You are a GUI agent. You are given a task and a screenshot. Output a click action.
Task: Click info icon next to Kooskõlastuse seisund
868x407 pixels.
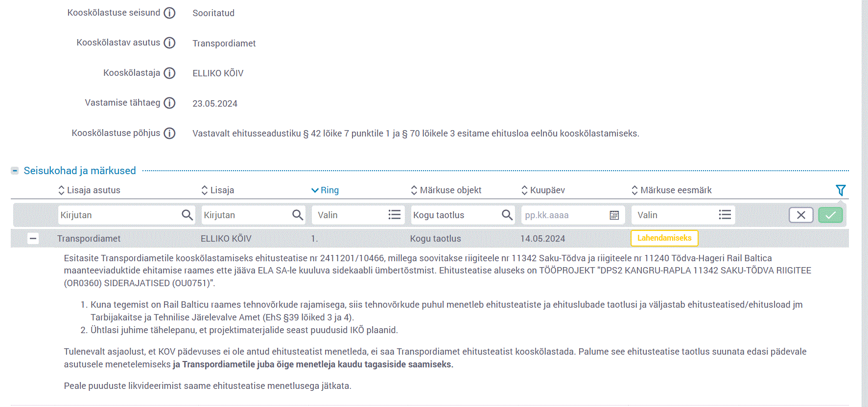click(169, 13)
